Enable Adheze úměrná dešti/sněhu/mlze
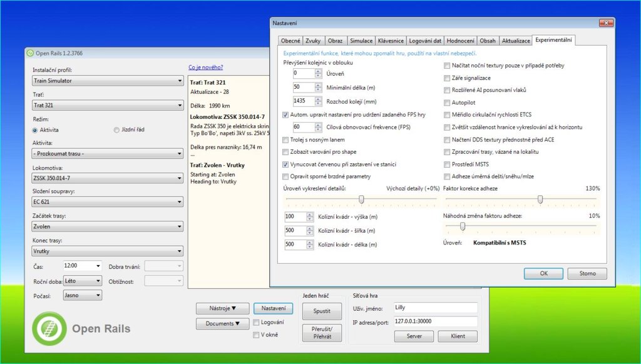 pyautogui.click(x=447, y=177)
